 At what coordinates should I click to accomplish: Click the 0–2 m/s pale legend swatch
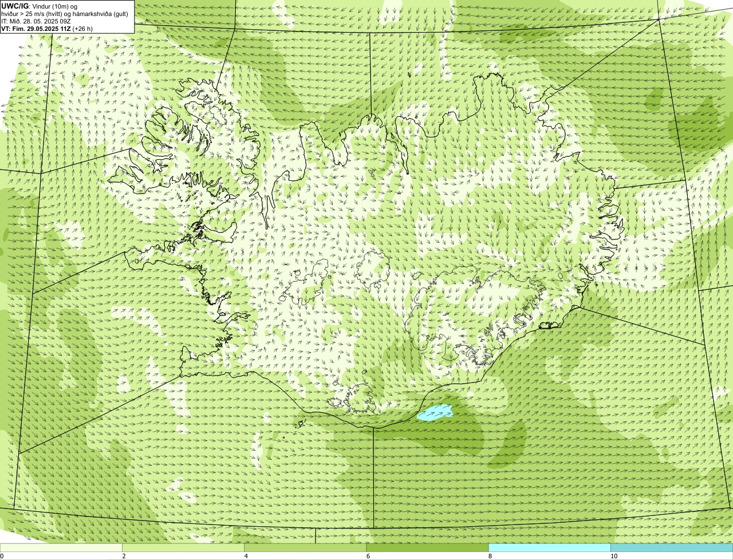click(x=61, y=547)
